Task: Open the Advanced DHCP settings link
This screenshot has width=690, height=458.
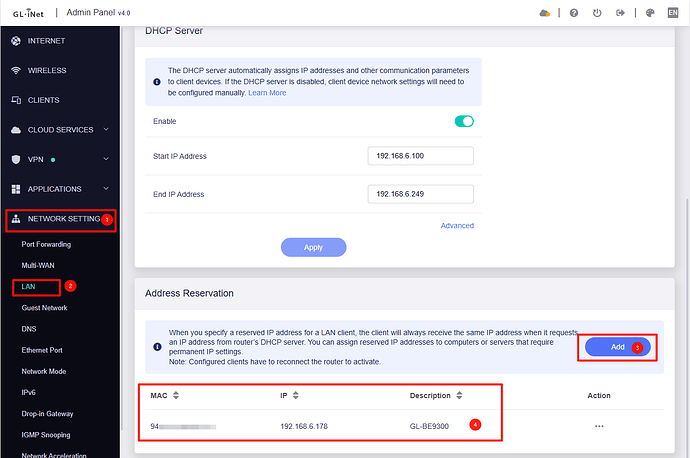Action: coord(457,226)
